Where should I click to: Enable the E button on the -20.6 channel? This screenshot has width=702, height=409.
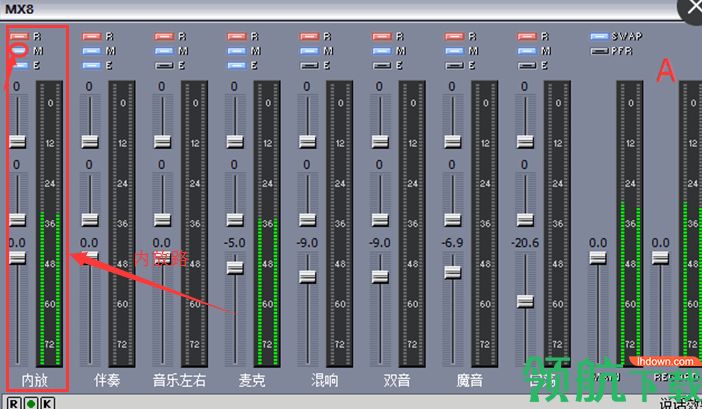tap(526, 65)
